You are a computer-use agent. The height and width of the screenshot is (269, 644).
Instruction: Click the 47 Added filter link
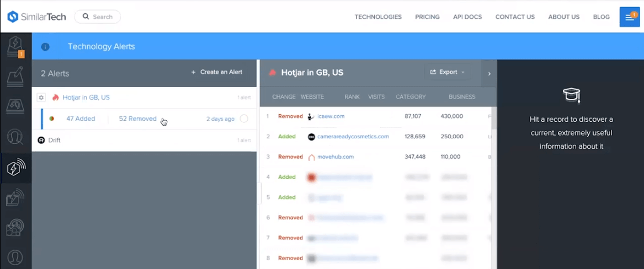(x=81, y=119)
